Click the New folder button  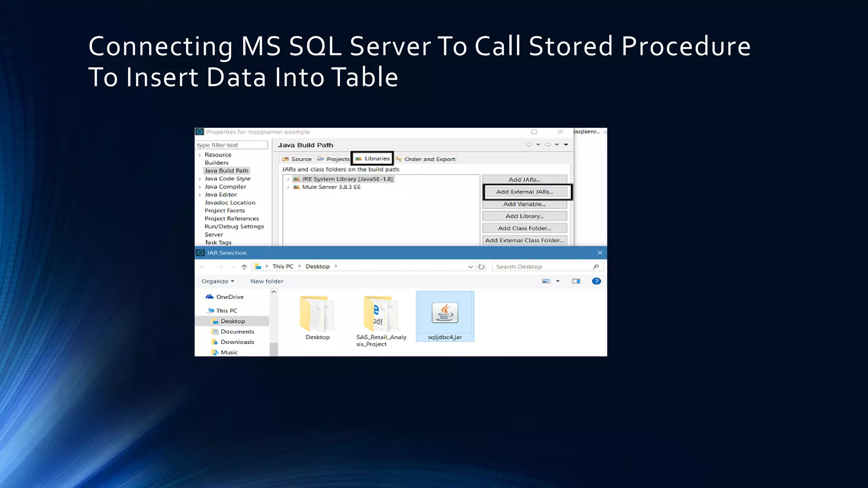[267, 281]
